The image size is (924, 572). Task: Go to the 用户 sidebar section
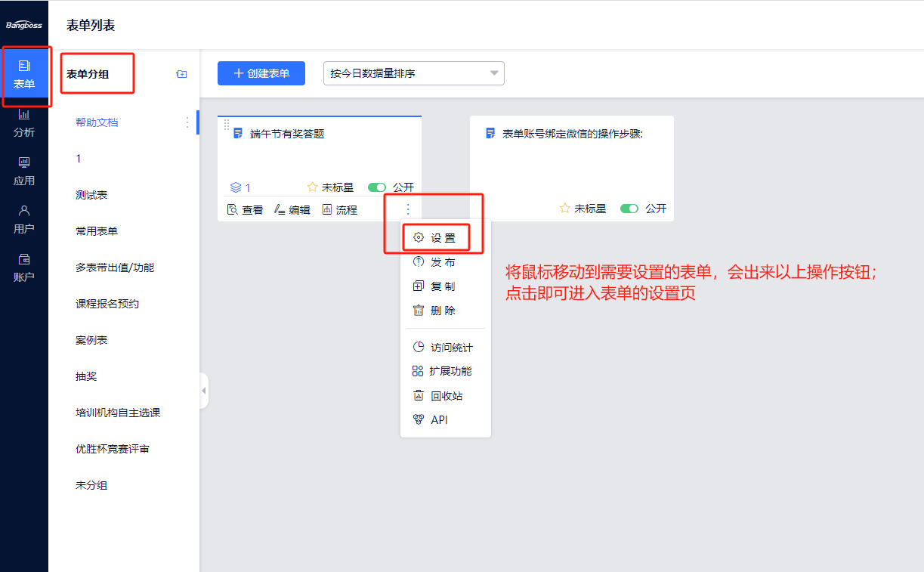pyautogui.click(x=24, y=220)
